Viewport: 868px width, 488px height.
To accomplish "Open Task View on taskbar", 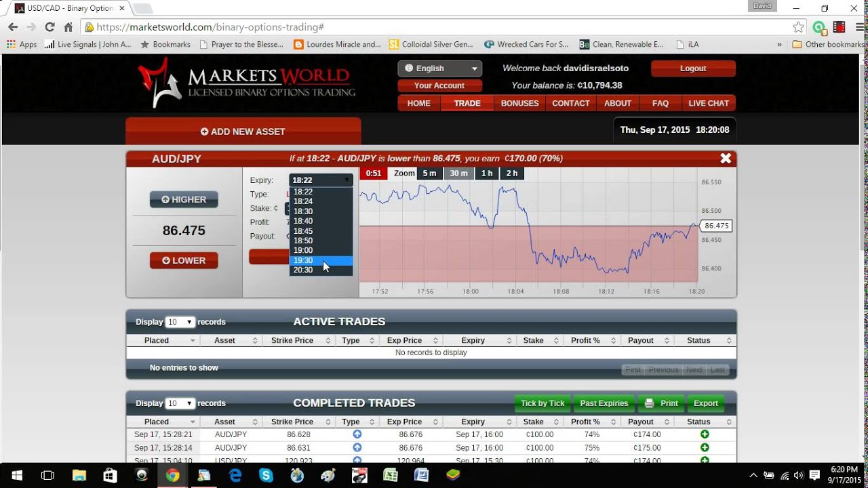I will (47, 475).
